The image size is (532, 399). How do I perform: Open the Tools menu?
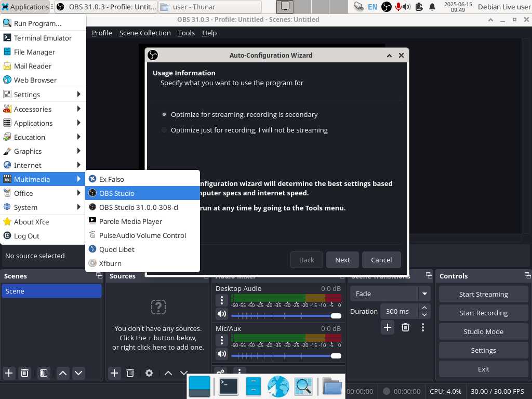(187, 33)
